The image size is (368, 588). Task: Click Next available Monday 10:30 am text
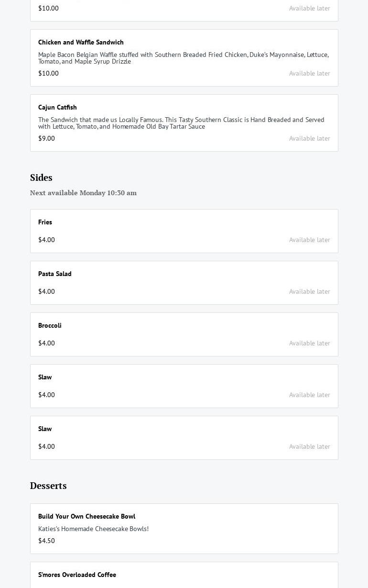point(83,193)
